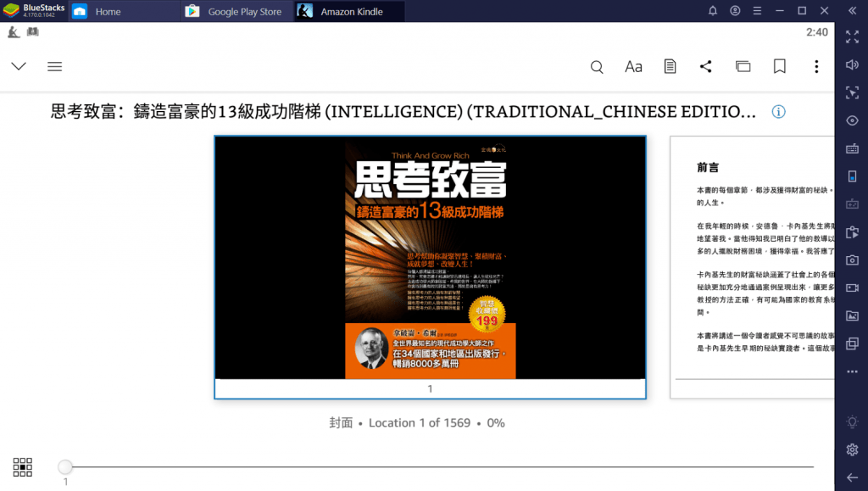Image resolution: width=868 pixels, height=491 pixels.
Task: Open BlueStacks settings gear in sidebar
Action: pyautogui.click(x=852, y=449)
